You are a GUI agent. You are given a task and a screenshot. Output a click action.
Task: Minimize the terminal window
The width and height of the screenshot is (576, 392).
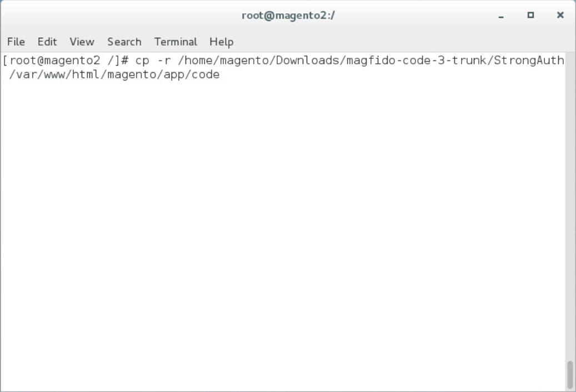click(501, 16)
